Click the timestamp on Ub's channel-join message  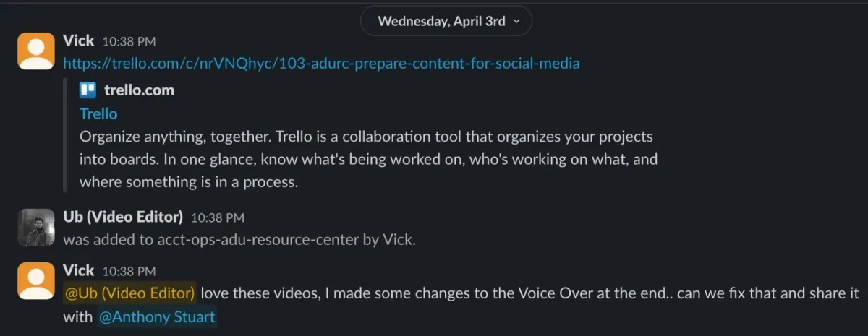tap(218, 217)
